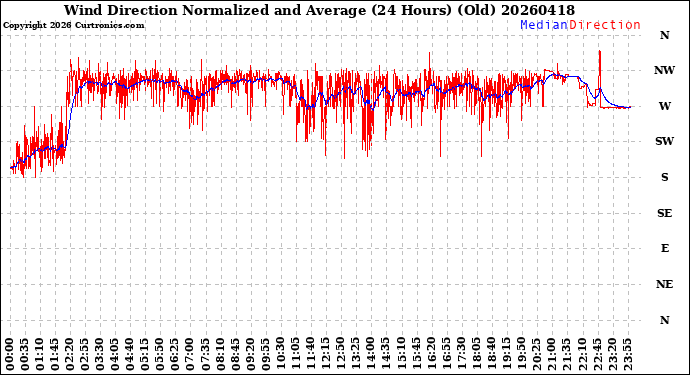Click the SE axis label
The image size is (690, 375).
[x=664, y=213]
